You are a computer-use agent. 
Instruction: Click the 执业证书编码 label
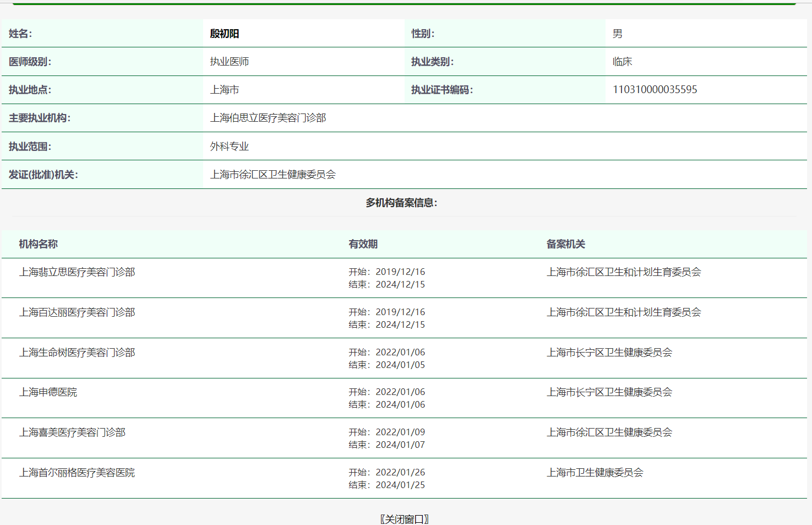pyautogui.click(x=442, y=90)
